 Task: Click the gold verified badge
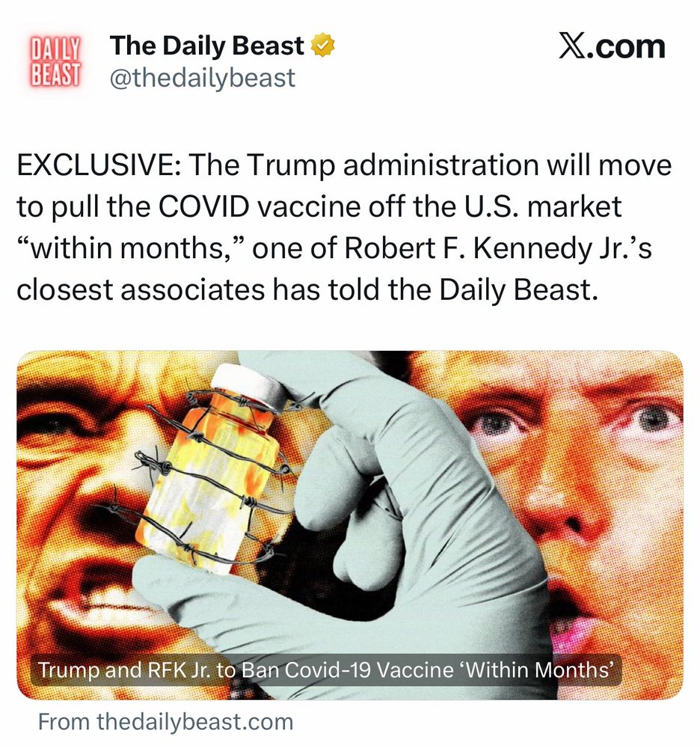[323, 45]
